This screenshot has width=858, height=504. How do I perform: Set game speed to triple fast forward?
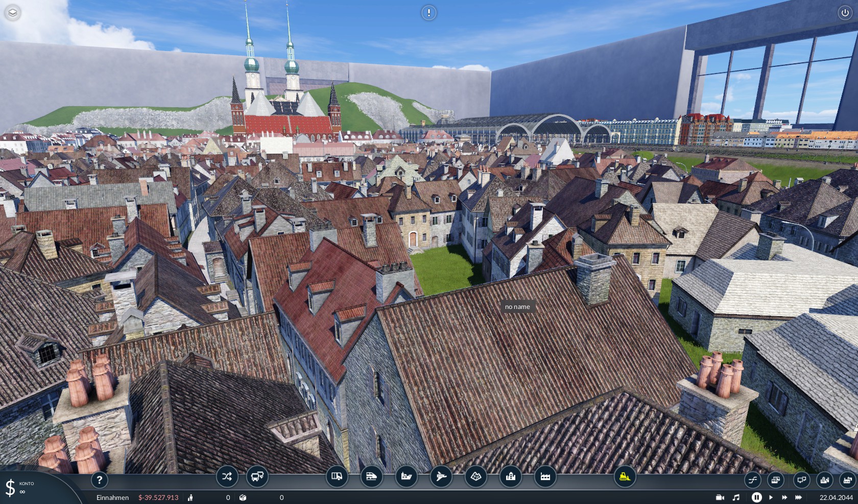(798, 497)
